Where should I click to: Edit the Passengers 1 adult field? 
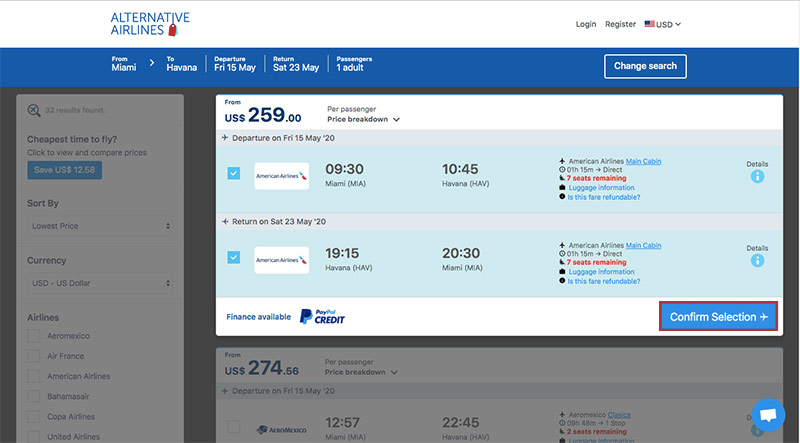point(354,64)
